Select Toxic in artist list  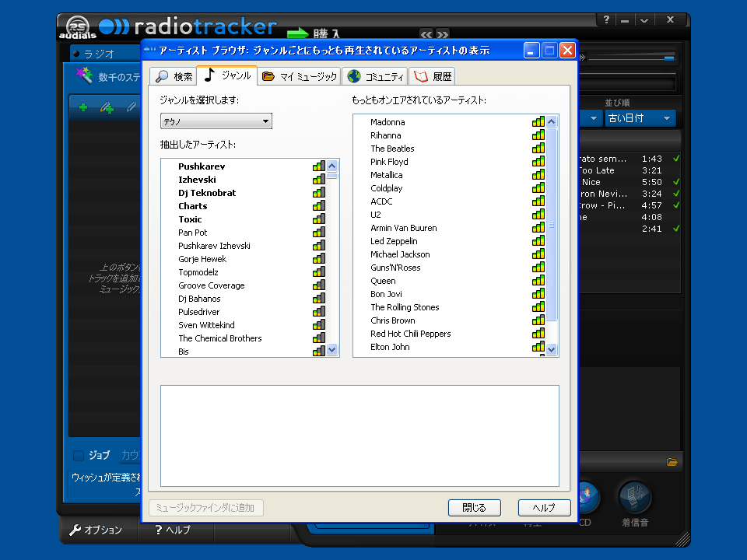pos(190,219)
